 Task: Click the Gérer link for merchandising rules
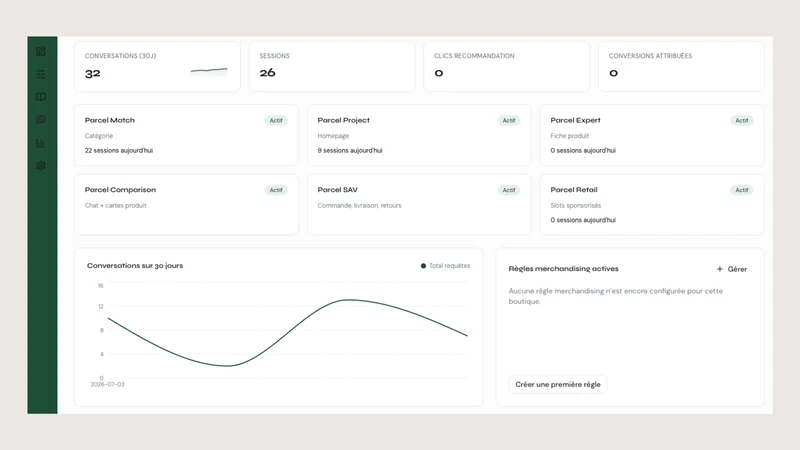(x=737, y=269)
